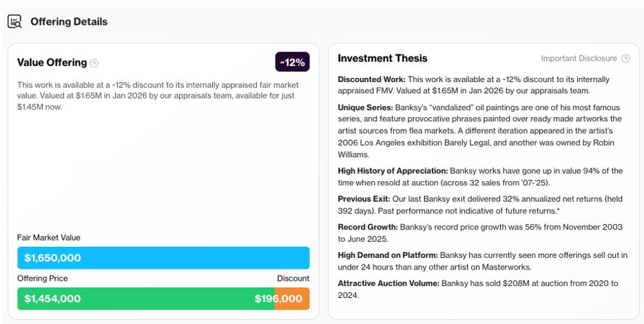644x324 pixels.
Task: Click the Offering Details chart icon
Action: 14,21
